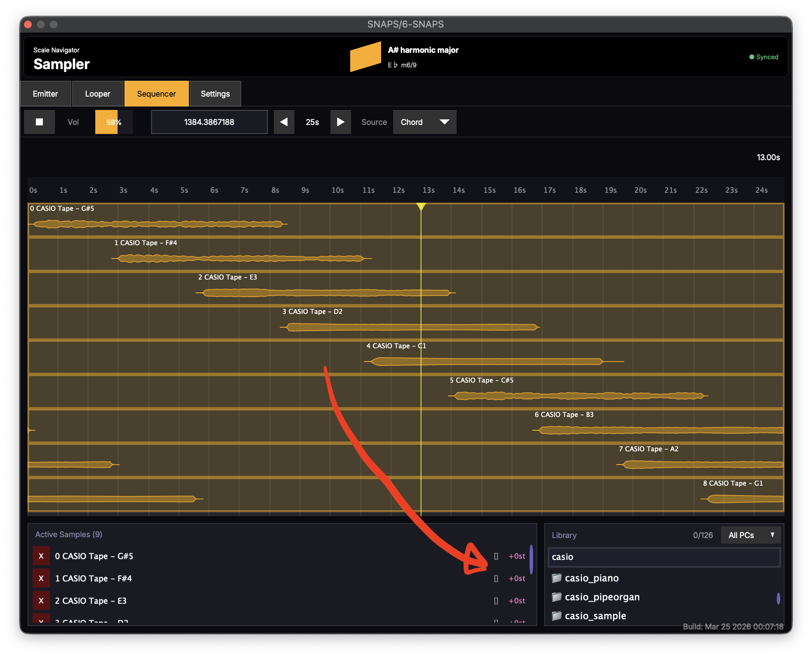The image size is (812, 657).
Task: Open the All PCs filter dropdown
Action: [x=751, y=535]
